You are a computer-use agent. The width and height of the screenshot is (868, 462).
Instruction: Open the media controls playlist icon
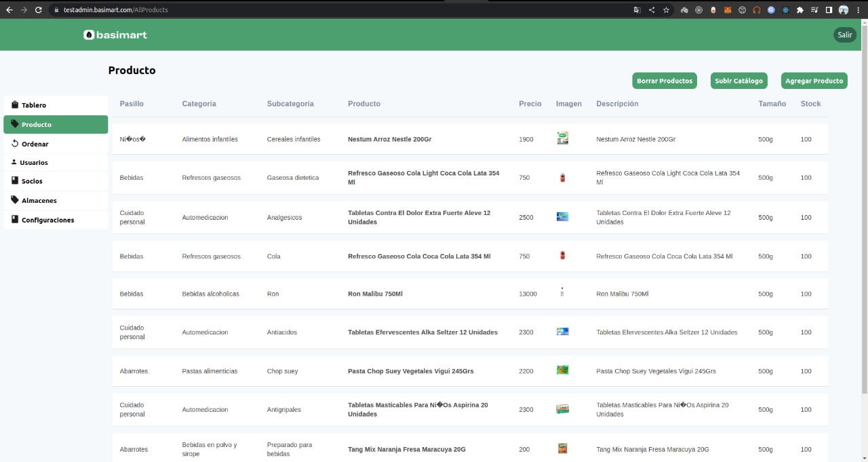click(814, 9)
